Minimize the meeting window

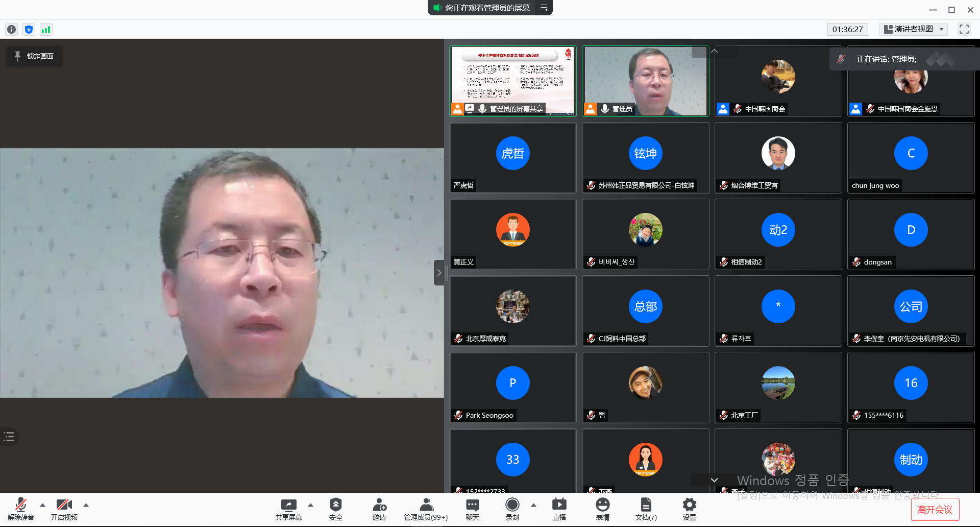[x=933, y=10]
